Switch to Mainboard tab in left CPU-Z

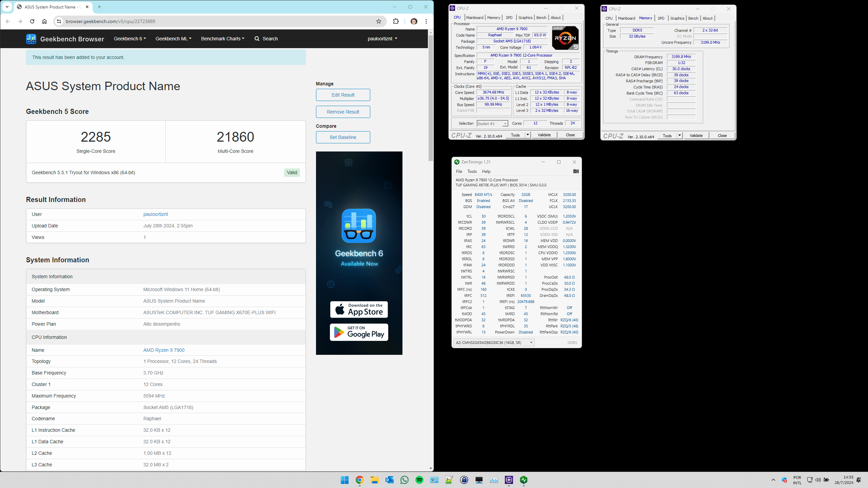tap(475, 18)
